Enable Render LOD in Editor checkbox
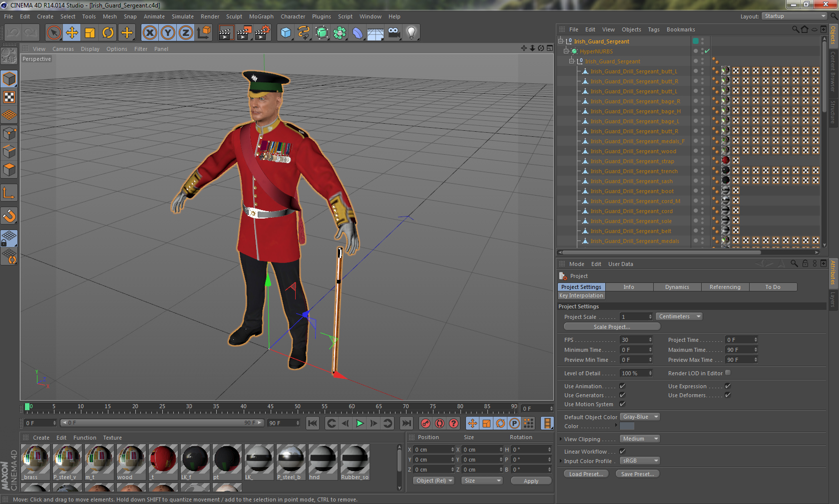The height and width of the screenshot is (504, 839). 728,373
